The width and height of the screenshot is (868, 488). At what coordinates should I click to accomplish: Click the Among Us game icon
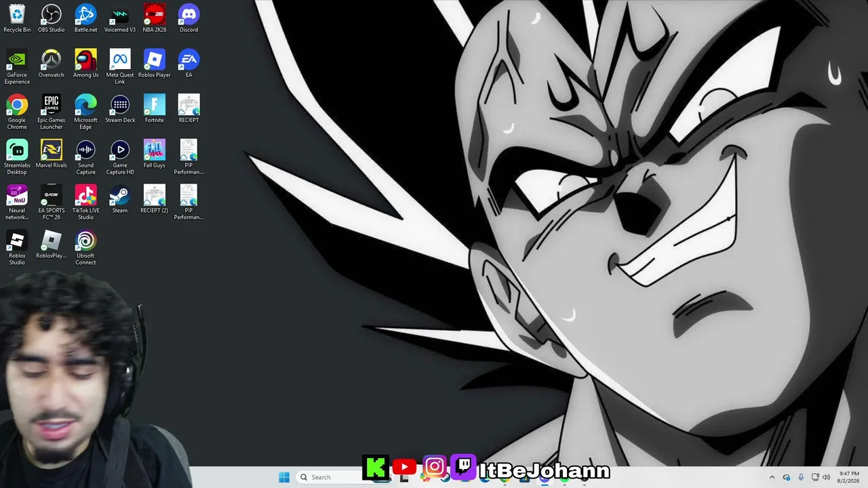tap(85, 64)
